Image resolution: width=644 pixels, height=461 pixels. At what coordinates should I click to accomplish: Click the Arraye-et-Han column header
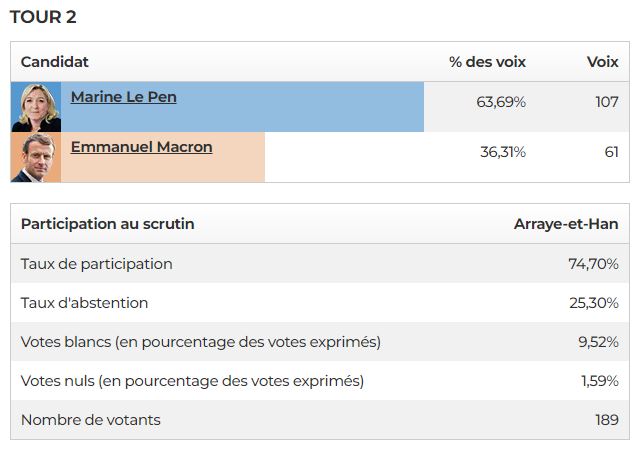click(x=566, y=224)
